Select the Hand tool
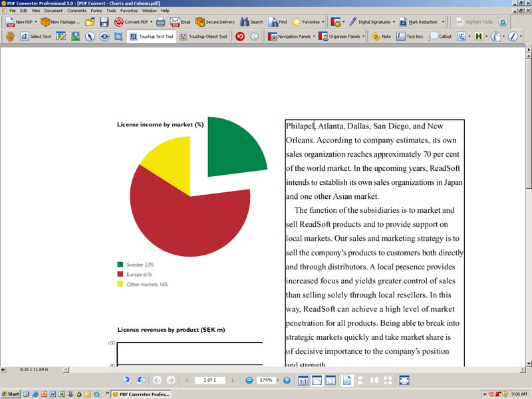 coord(10,37)
